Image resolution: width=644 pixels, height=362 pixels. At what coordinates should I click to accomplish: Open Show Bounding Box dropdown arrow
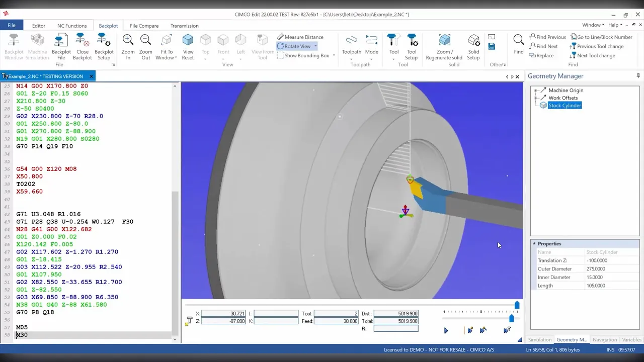[334, 55]
